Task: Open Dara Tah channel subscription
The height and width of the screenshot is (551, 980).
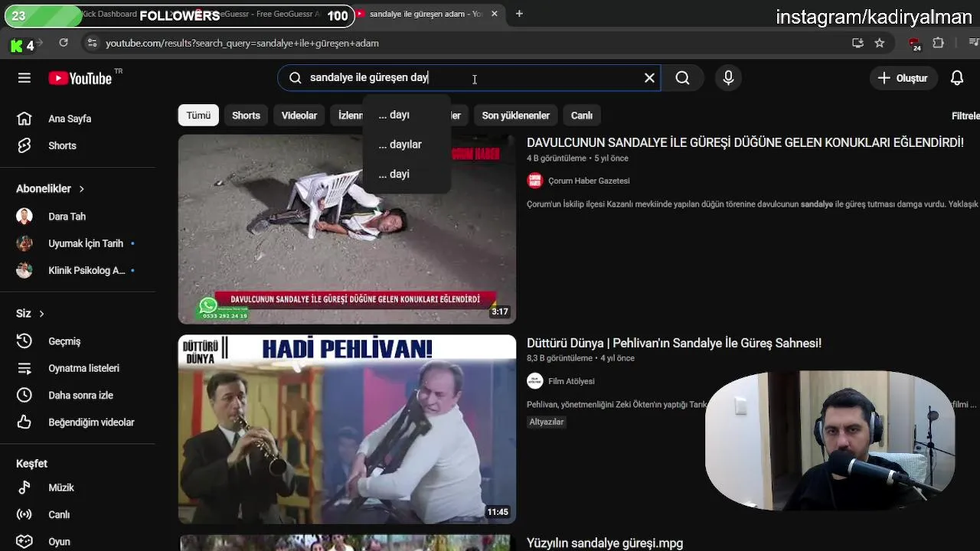Action: click(67, 217)
